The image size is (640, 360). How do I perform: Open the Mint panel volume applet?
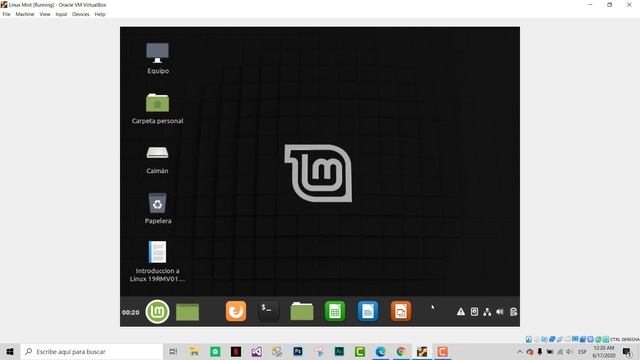tap(500, 312)
